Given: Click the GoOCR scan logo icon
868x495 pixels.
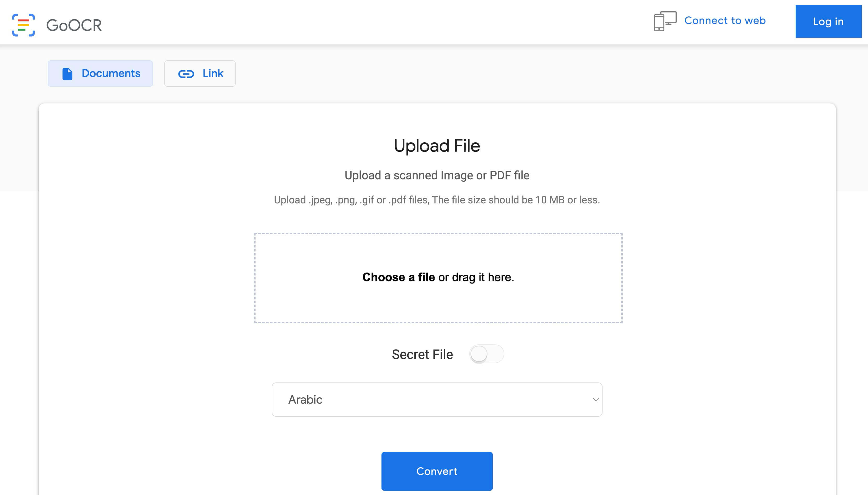Looking at the screenshot, I should 24,25.
